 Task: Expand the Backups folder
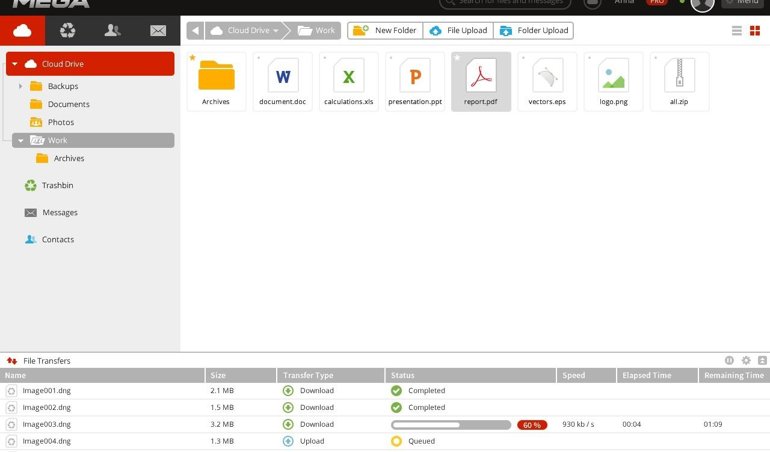[x=21, y=86]
